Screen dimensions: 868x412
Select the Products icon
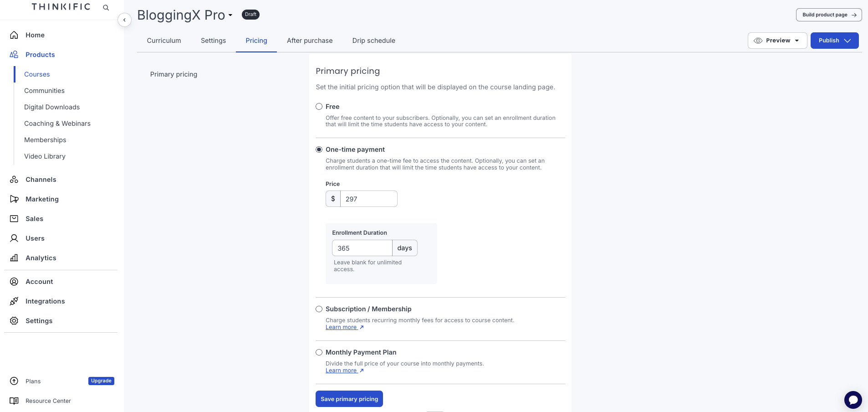[14, 54]
